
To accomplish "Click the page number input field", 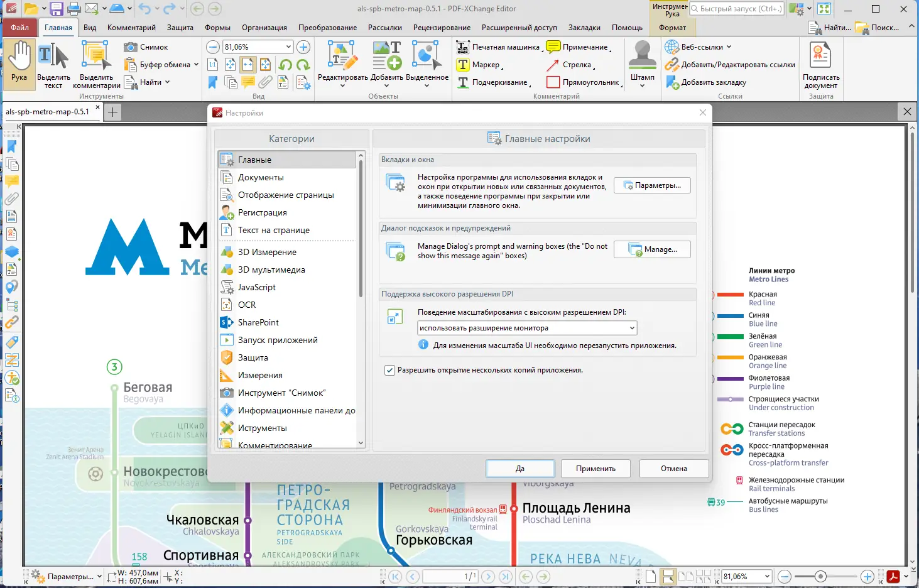I will (x=451, y=576).
